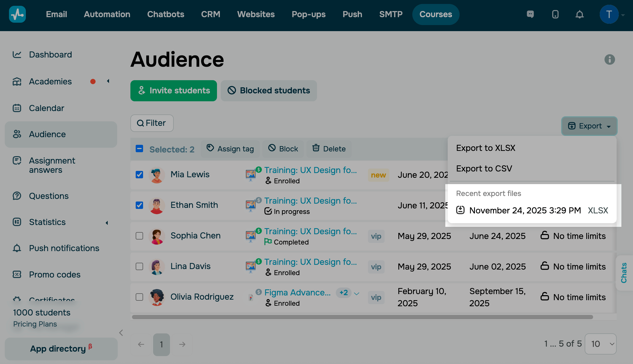Toggle the select-all checkbox in toolbar

[x=139, y=149]
